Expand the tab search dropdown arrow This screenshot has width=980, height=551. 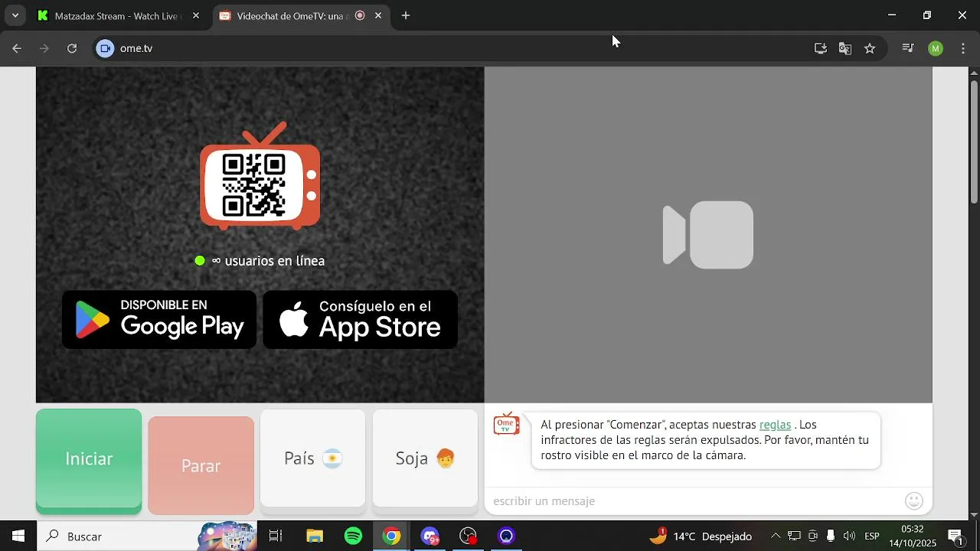coord(15,15)
